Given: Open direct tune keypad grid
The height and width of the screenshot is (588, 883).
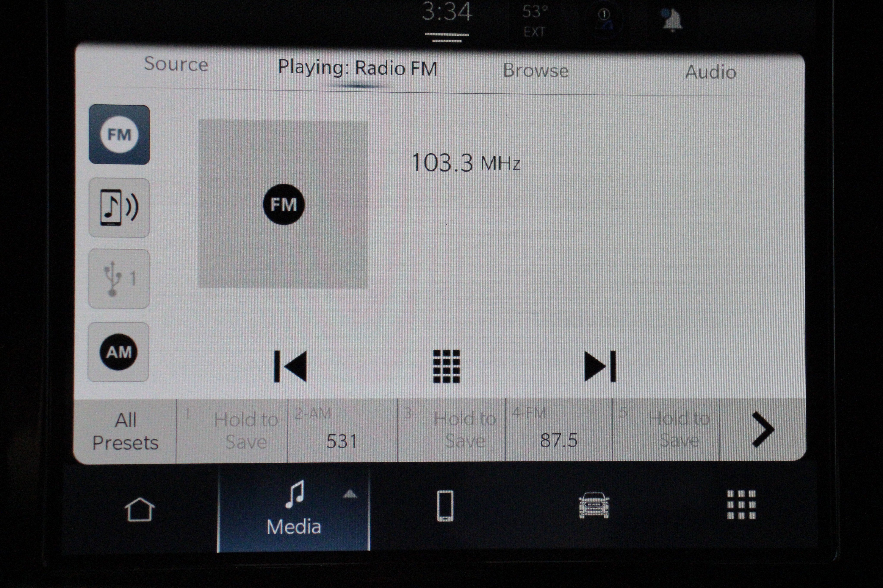Looking at the screenshot, I should 446,366.
